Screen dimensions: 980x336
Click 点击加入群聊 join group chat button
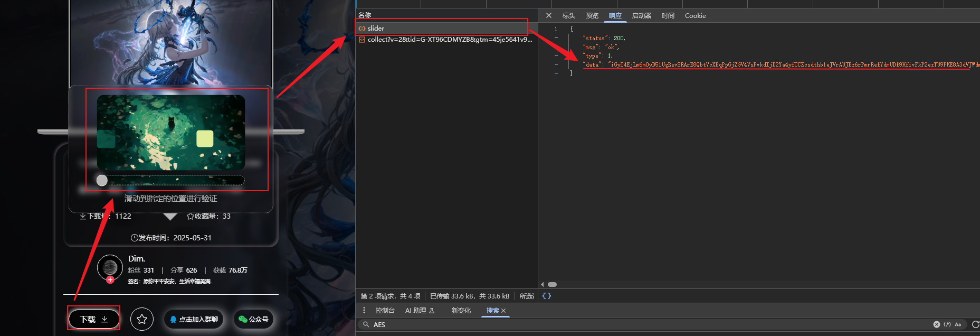(x=194, y=319)
